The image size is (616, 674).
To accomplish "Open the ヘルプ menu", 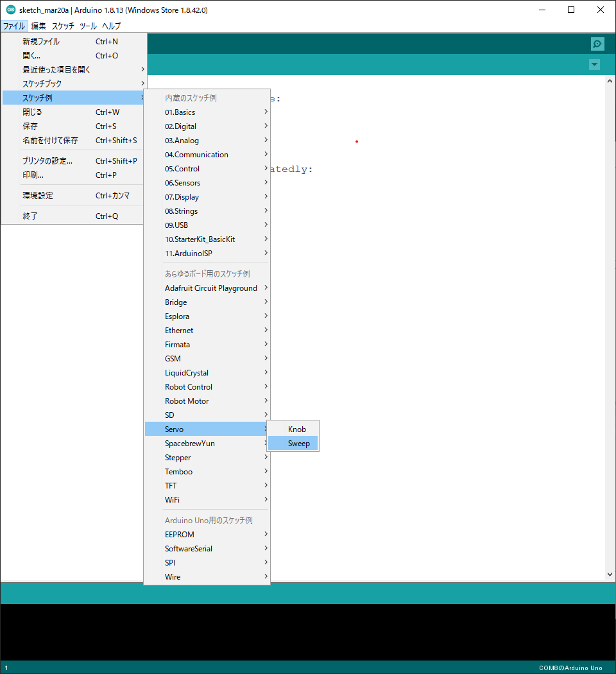I will [111, 26].
